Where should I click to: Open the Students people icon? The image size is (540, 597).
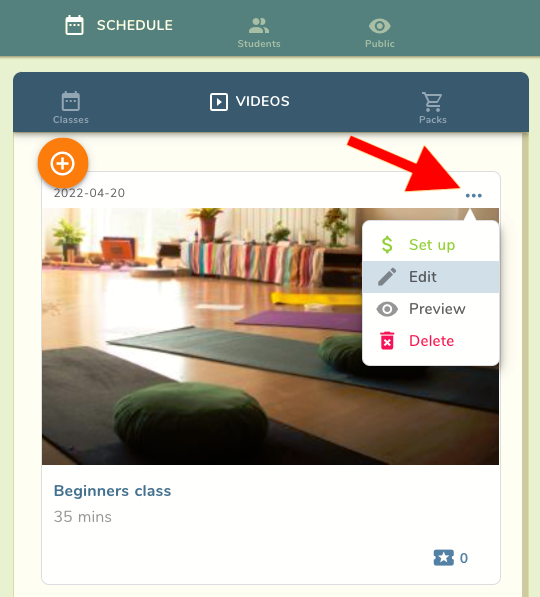(x=259, y=26)
